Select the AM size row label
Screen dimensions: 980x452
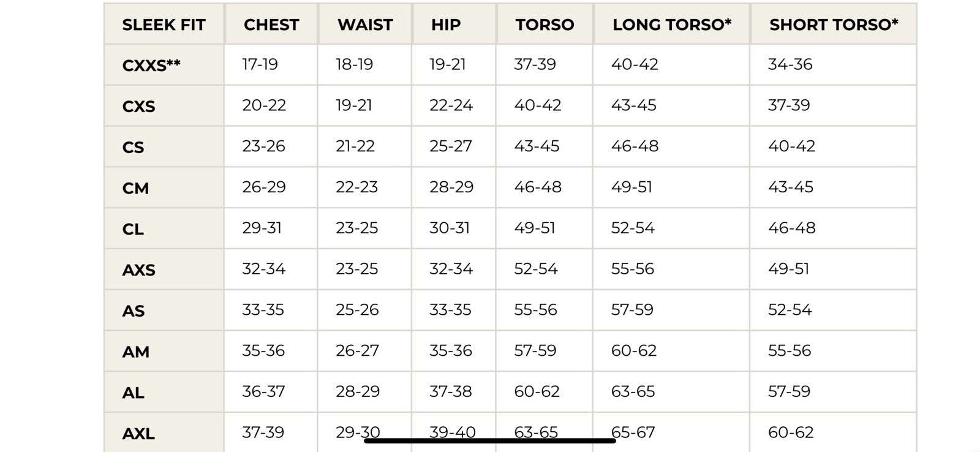pyautogui.click(x=136, y=352)
